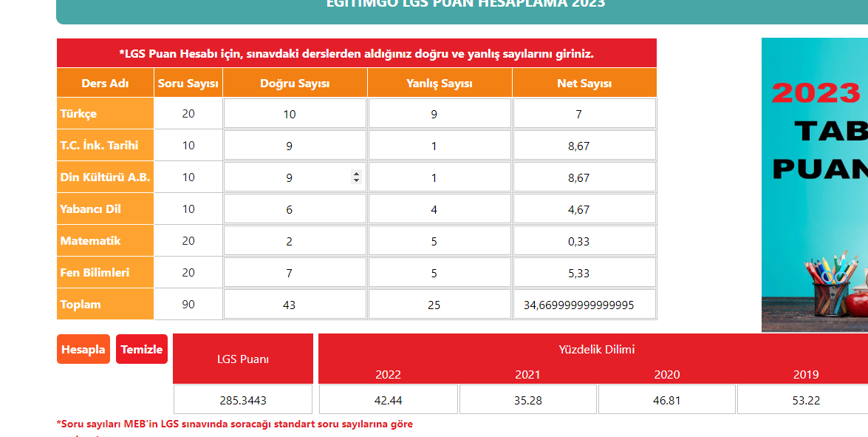The height and width of the screenshot is (437, 868).
Task: Focus Yabancı Dil Yanlış Sayısı input
Action: click(440, 209)
